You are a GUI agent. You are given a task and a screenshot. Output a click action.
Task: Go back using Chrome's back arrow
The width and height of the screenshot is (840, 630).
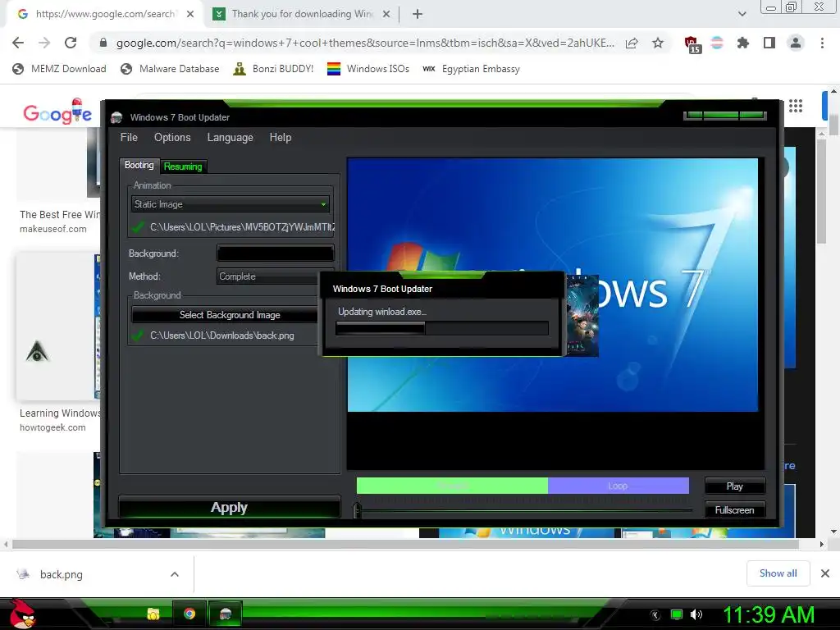pos(18,43)
